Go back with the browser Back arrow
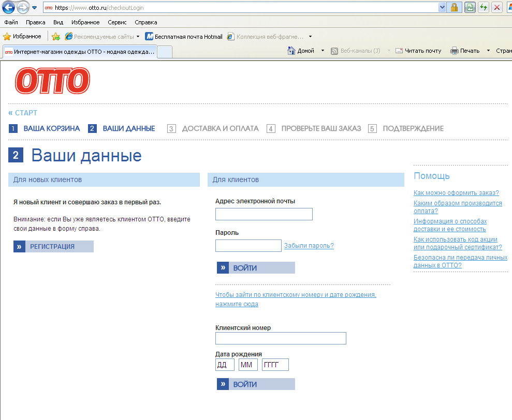512x420 pixels. coord(8,8)
